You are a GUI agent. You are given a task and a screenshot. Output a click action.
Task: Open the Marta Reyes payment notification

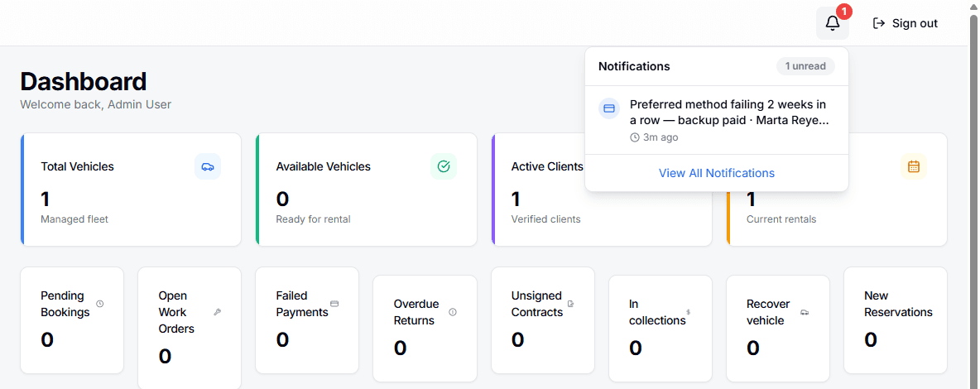(x=716, y=120)
